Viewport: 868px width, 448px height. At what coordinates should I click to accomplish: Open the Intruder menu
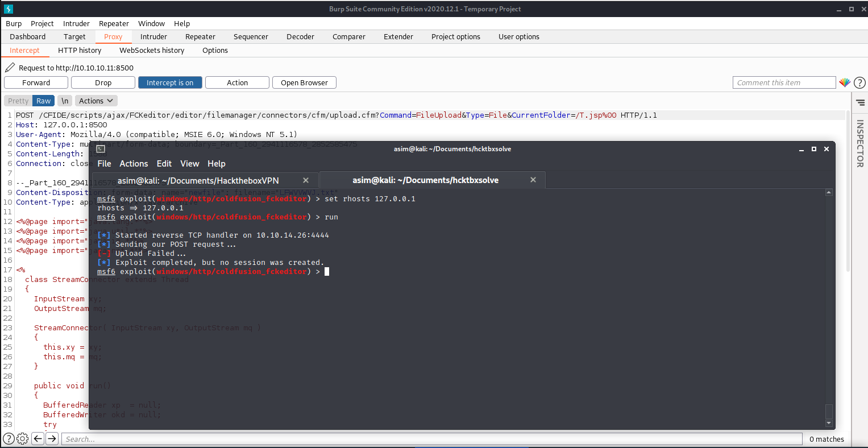point(76,23)
